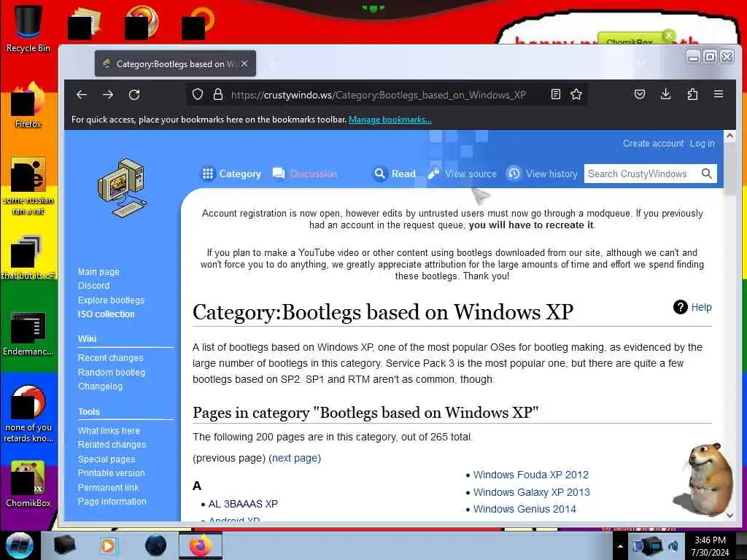Select the Firefox icon in the taskbar
The image size is (747, 560).
200,545
